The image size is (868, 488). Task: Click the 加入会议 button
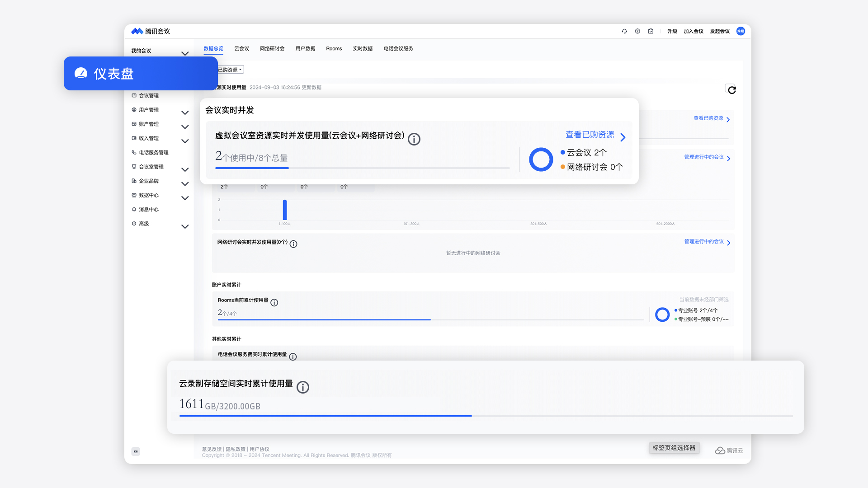[x=693, y=31]
